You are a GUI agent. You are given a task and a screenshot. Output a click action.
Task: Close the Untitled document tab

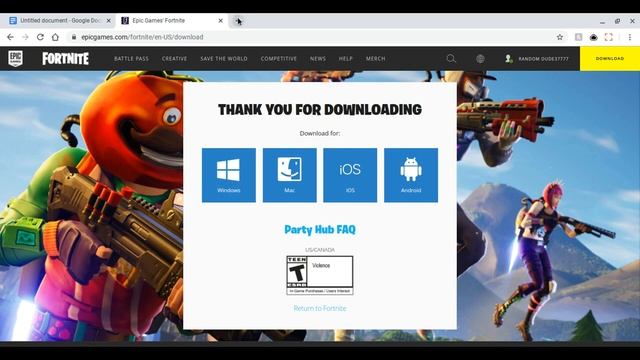pos(109,20)
